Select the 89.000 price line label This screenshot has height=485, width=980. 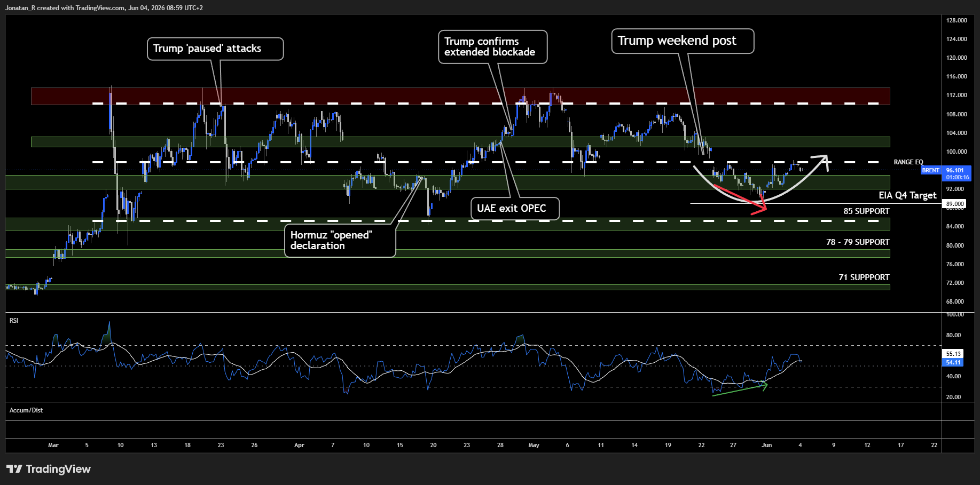[955, 204]
